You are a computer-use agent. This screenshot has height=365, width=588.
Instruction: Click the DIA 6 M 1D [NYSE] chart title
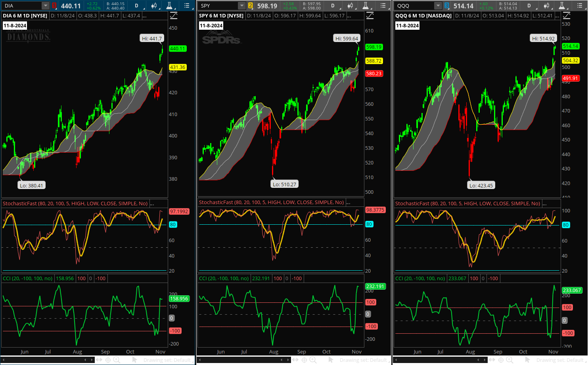click(x=25, y=15)
